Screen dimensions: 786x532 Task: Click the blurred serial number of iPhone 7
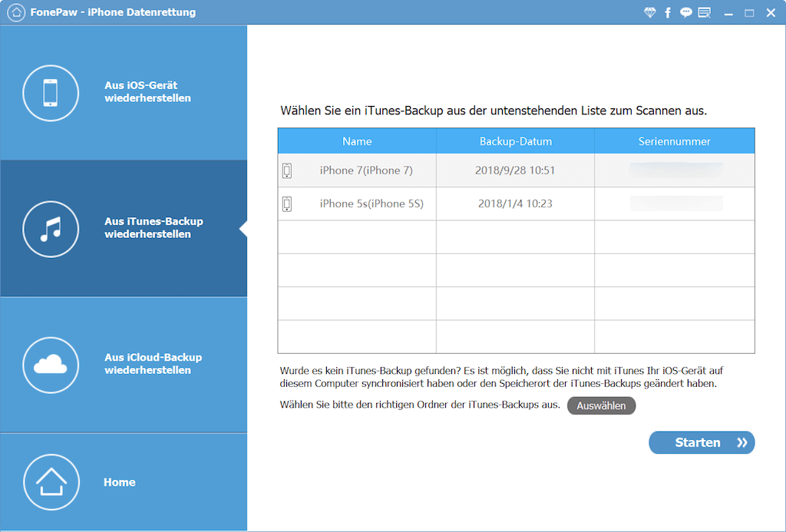click(x=675, y=170)
